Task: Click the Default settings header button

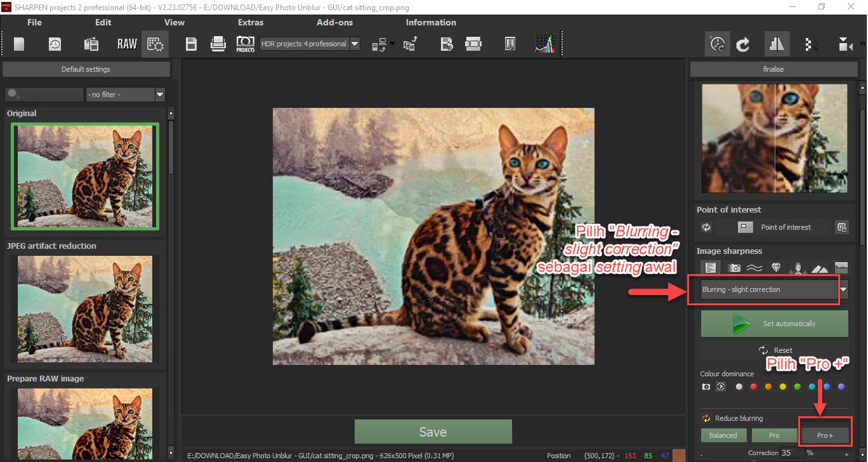Action: [86, 69]
